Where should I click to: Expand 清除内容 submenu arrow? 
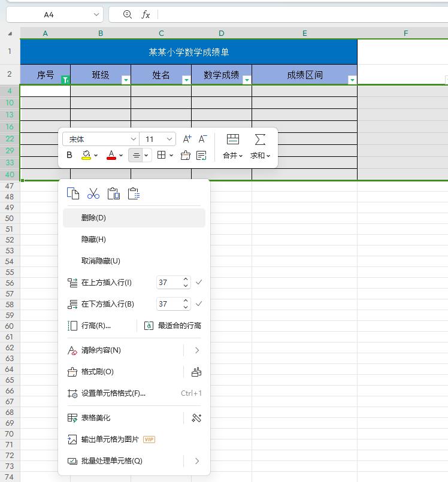point(197,350)
